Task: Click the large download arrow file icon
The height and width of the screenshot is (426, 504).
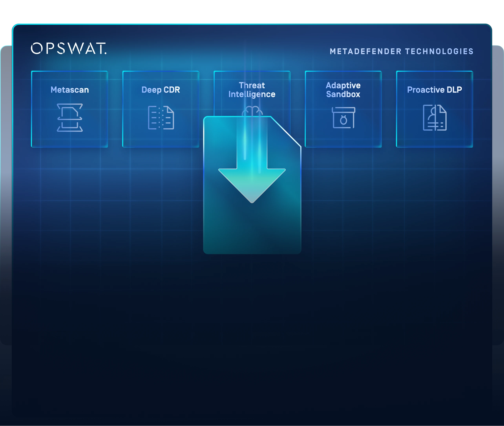Action: click(252, 185)
